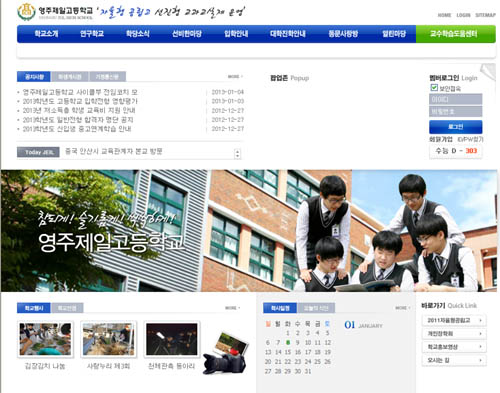This screenshot has height=393, width=500.
Task: Open the 2011자율형공립고 quick link
Action: click(454, 320)
